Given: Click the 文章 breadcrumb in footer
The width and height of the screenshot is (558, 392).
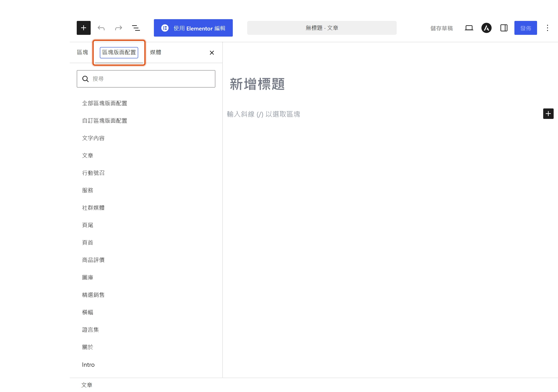Looking at the screenshot, I should [x=87, y=385].
